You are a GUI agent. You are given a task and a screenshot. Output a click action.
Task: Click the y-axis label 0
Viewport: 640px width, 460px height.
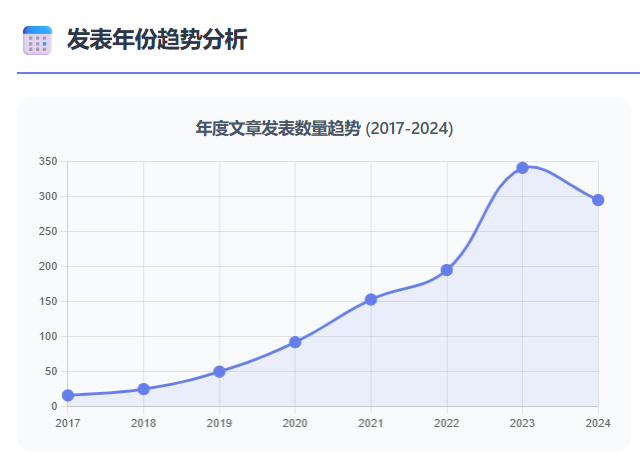pos(54,407)
